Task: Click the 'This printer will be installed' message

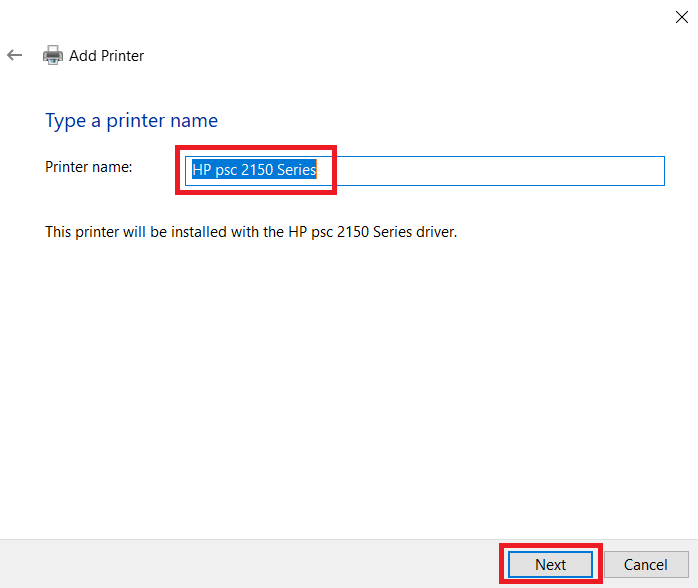Action: click(251, 232)
